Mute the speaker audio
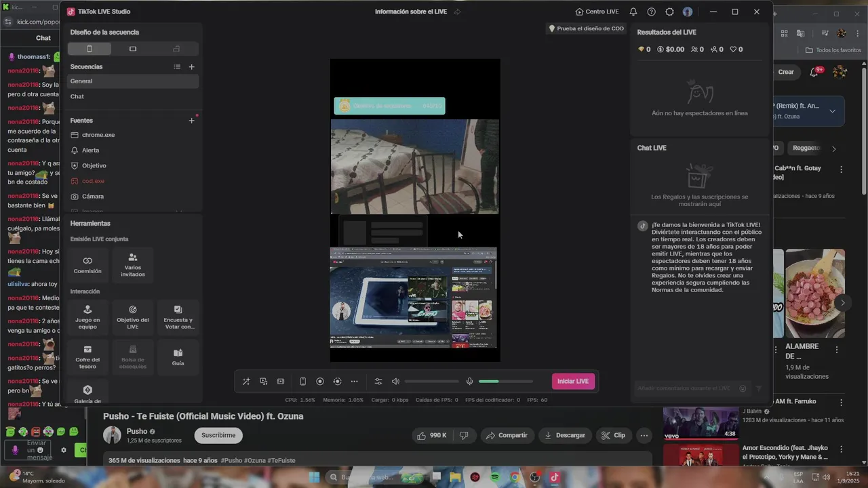 pos(396,382)
